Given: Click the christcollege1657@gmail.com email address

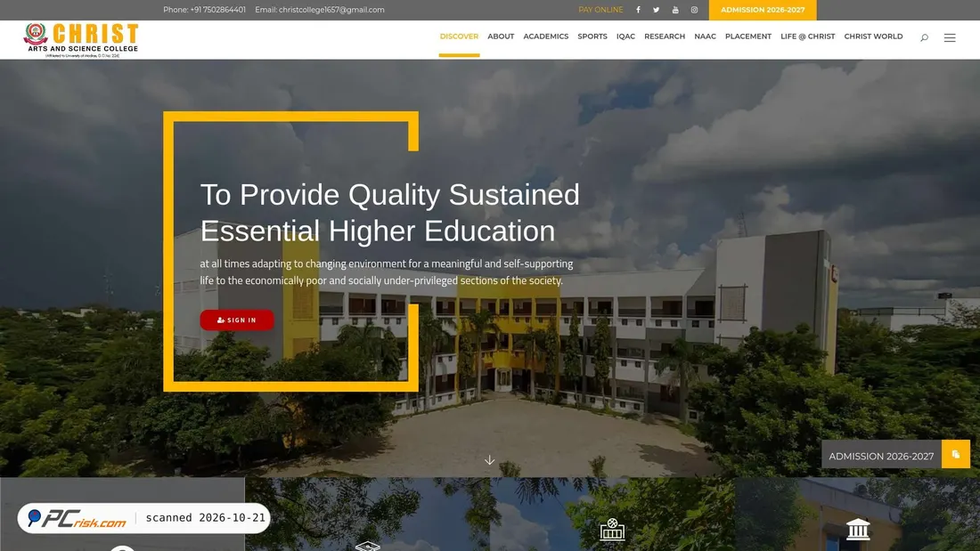Looking at the screenshot, I should 331,10.
